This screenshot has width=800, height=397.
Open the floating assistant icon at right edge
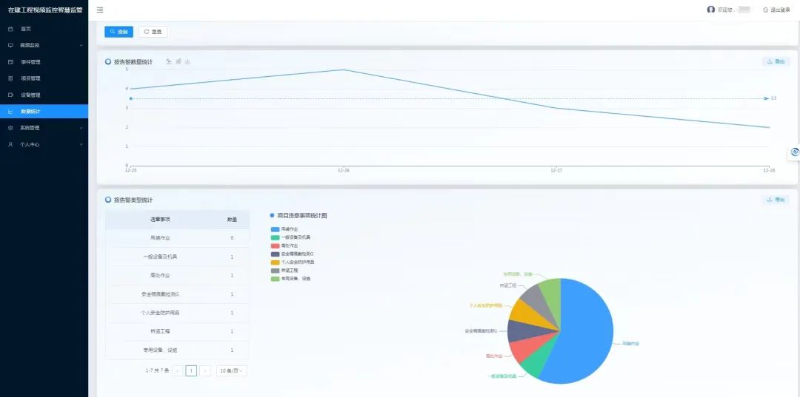[794, 152]
